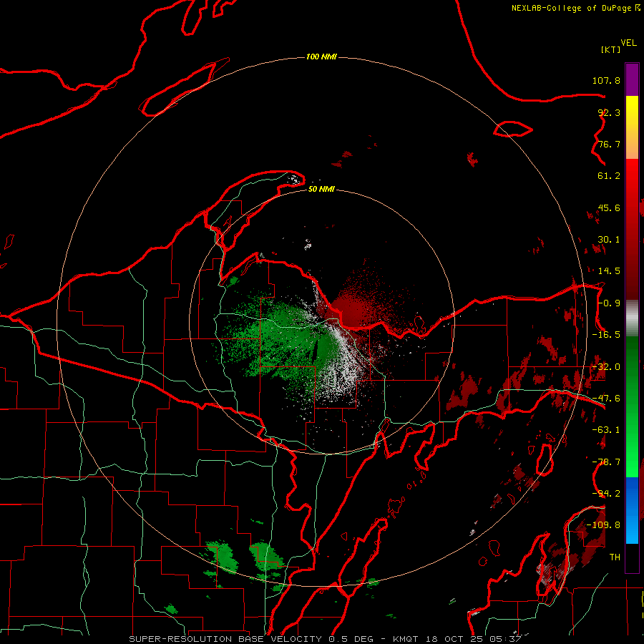Viewport: 644px width, 644px height.
Task: Select the -16.5 scale value
Action: point(606,335)
